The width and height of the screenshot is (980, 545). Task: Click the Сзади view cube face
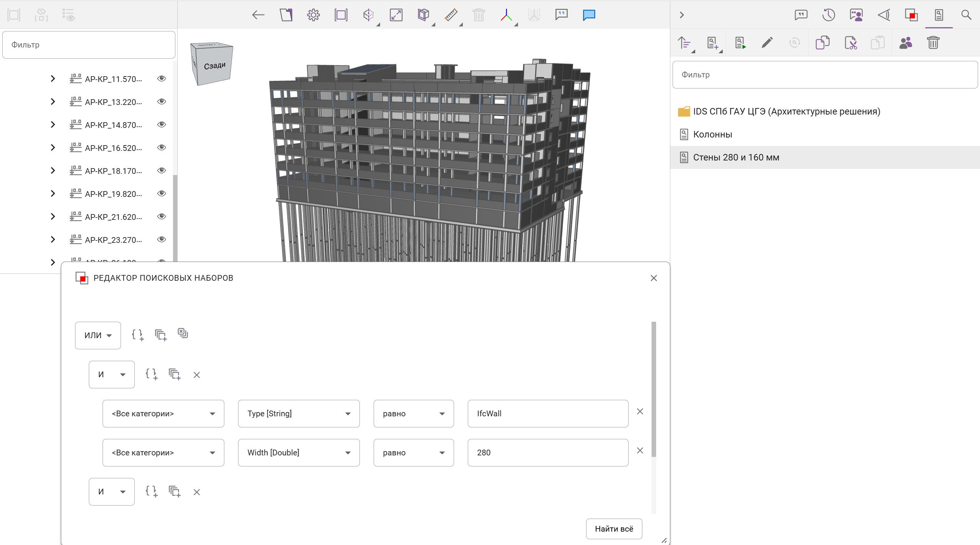(214, 66)
